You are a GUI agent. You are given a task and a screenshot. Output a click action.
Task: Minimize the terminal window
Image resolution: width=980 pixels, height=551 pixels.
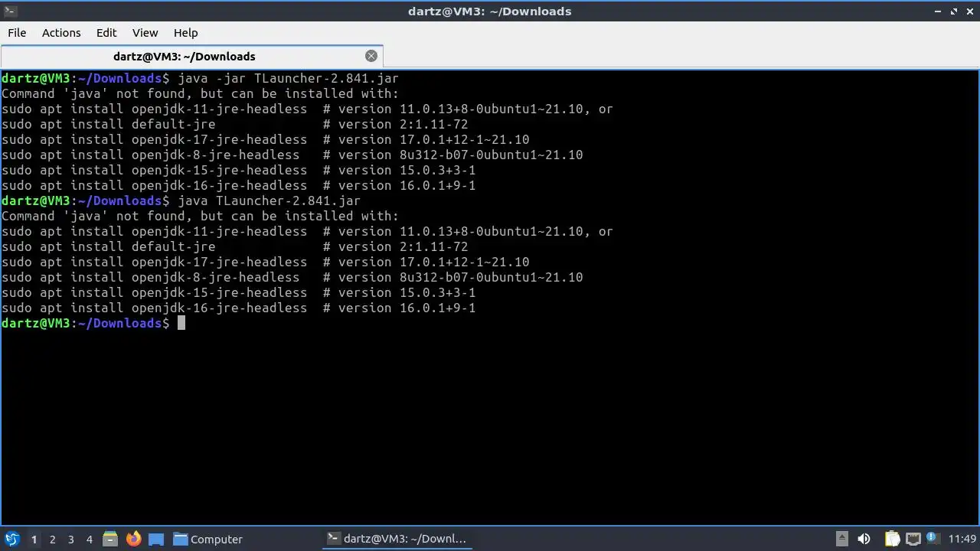pos(938,11)
